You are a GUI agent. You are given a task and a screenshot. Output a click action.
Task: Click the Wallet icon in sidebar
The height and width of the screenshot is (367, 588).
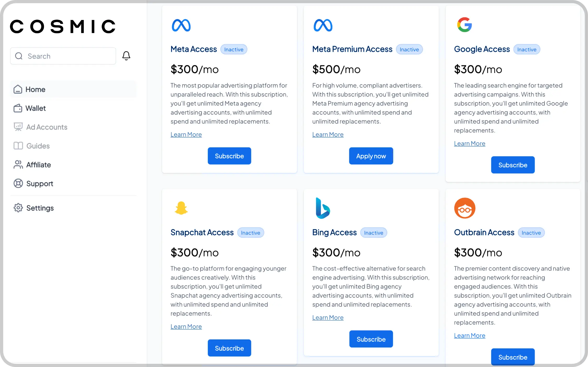[x=18, y=108]
